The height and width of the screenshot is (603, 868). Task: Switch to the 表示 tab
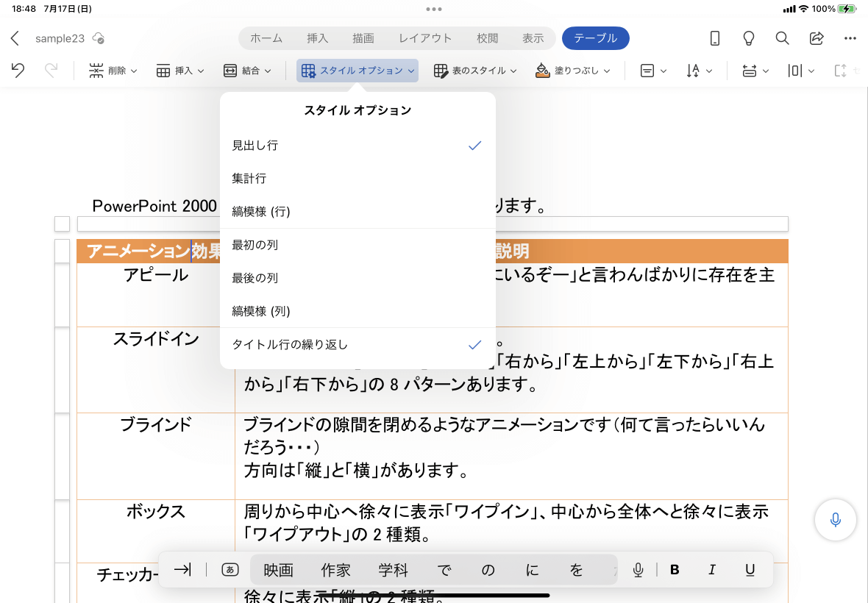point(533,38)
